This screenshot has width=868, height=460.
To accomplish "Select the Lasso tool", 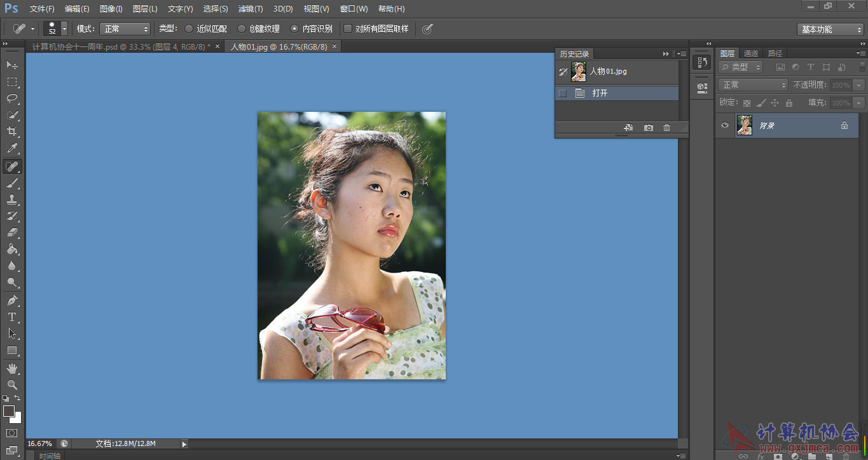I will coord(12,98).
